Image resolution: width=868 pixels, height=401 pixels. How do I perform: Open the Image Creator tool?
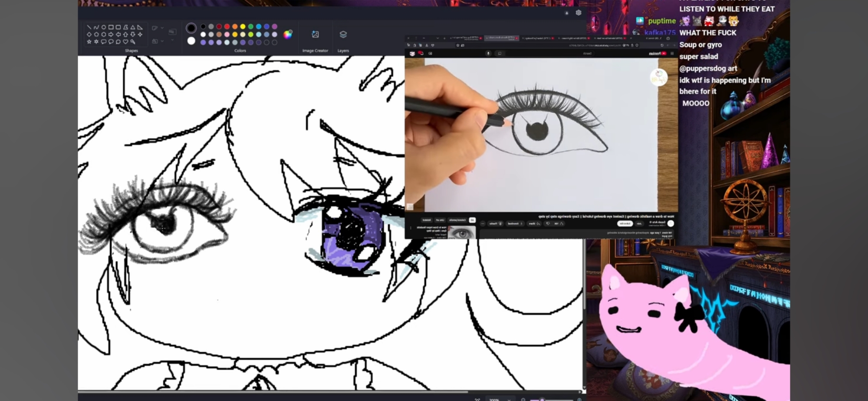pos(315,35)
